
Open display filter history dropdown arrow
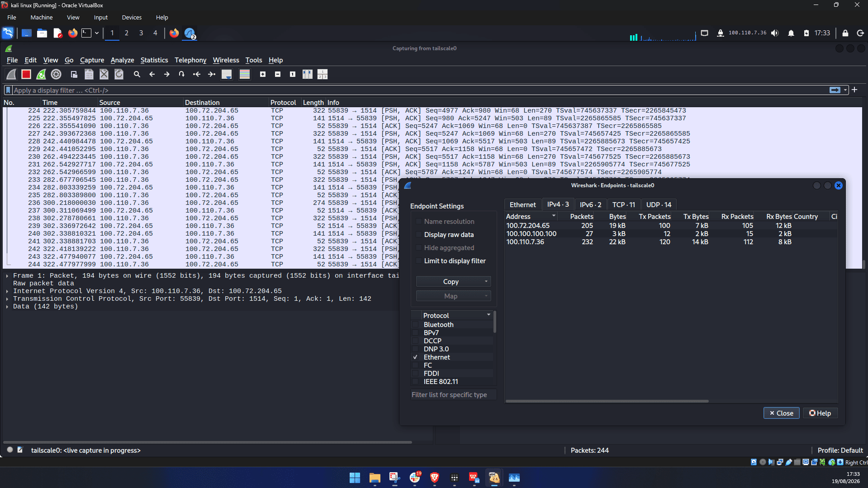[x=845, y=90]
